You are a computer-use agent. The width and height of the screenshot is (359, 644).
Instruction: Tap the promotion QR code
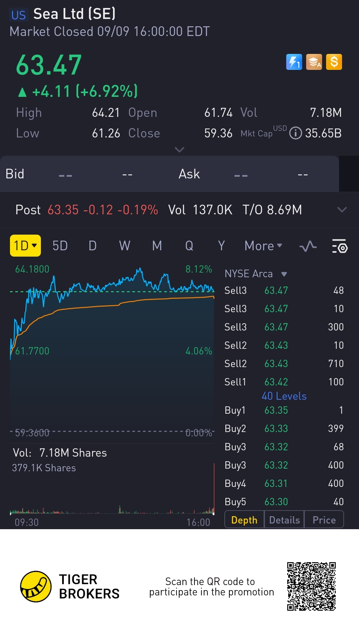pyautogui.click(x=311, y=586)
